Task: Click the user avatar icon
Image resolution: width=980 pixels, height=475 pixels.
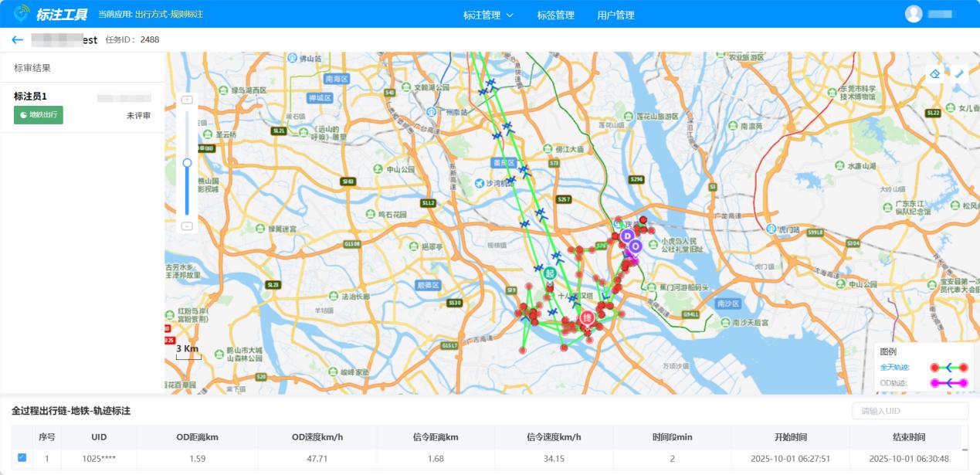Action: pyautogui.click(x=914, y=14)
